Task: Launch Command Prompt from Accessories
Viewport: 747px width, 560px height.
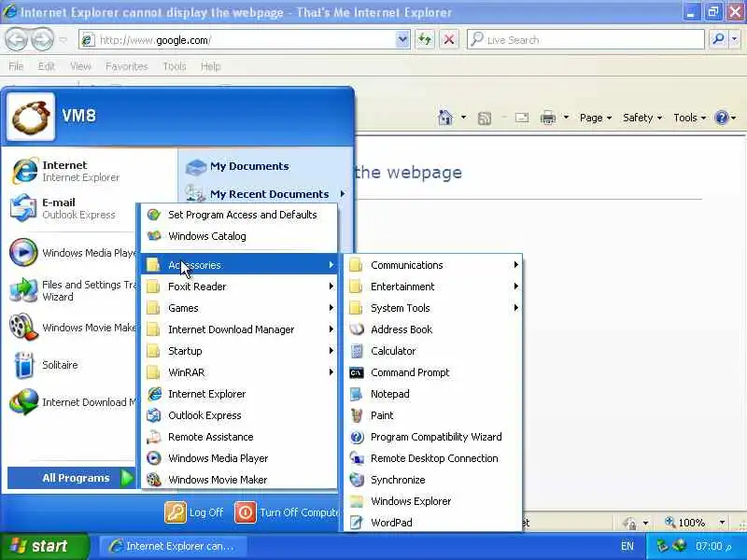Action: (x=432, y=372)
